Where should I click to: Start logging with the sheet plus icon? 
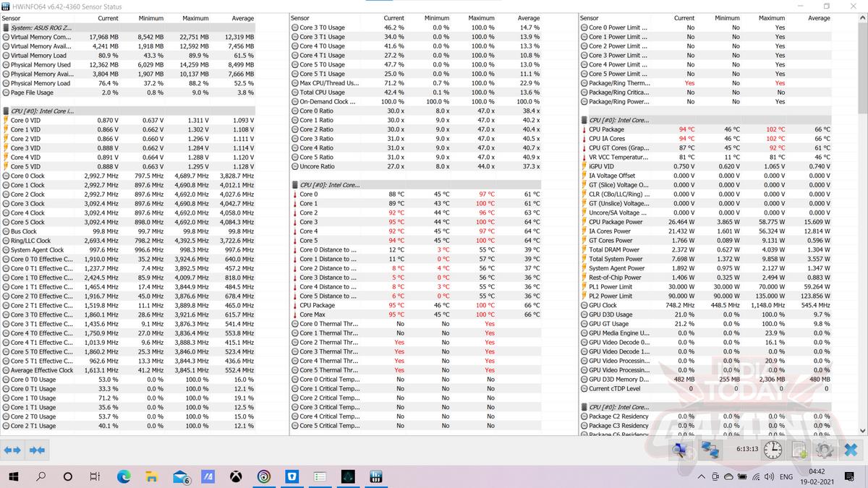[799, 450]
